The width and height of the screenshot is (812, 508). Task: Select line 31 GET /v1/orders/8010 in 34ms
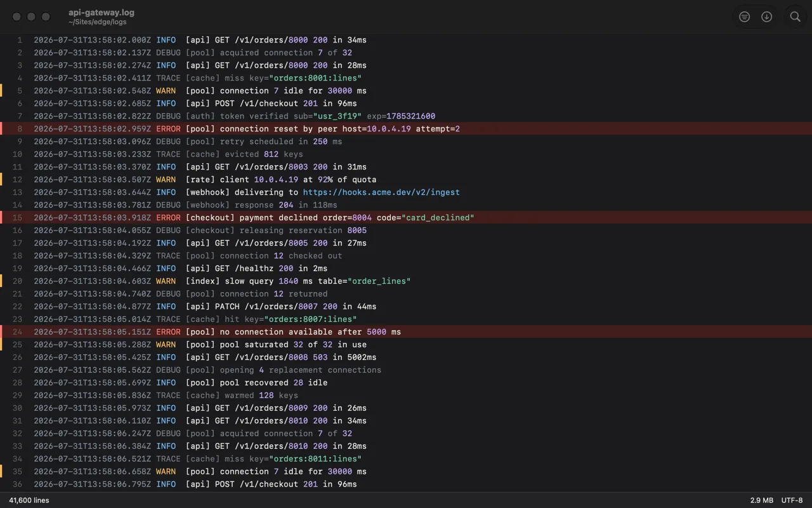coord(406,421)
